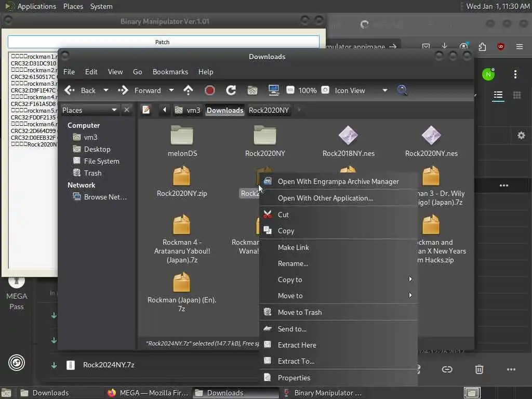Viewport: 532px width, 399px height.
Task: Choose Open With Other Application
Action: coord(338,198)
